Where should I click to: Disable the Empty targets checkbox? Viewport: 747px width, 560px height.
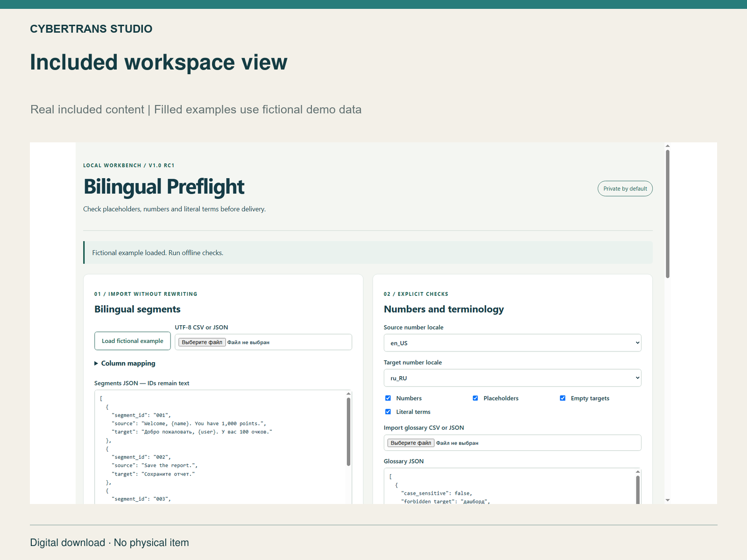tap(563, 398)
